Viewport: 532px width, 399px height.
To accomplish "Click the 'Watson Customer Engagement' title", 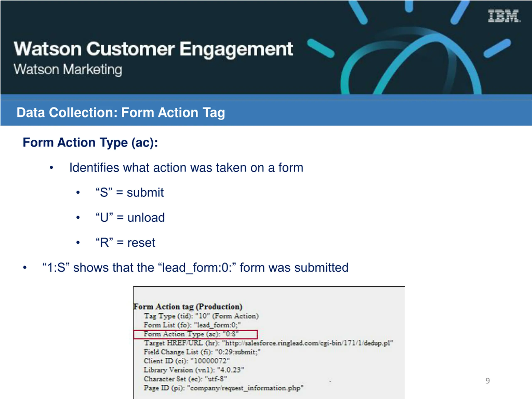I will pyautogui.click(x=153, y=49).
